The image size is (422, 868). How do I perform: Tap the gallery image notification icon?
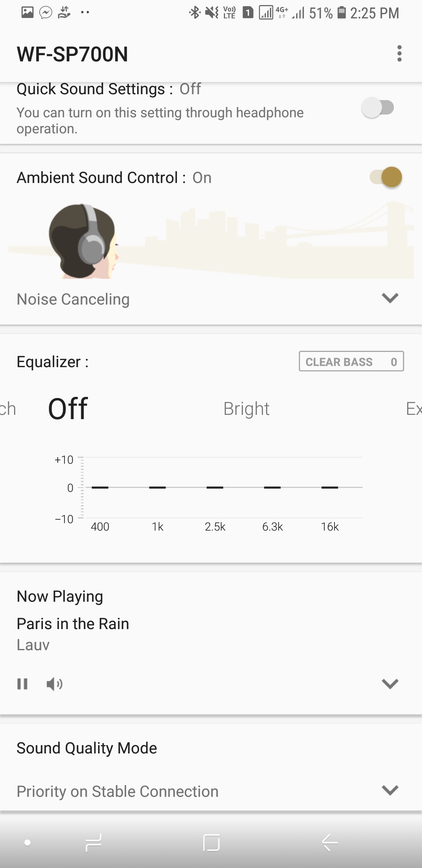pyautogui.click(x=27, y=13)
